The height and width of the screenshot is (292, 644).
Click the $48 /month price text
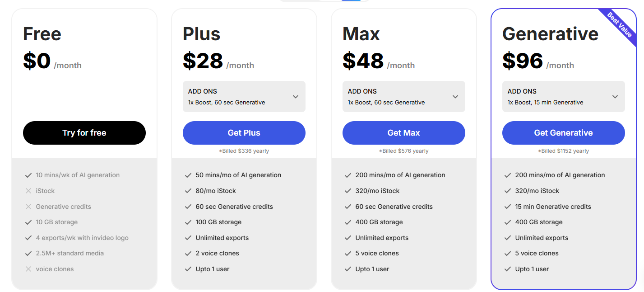(378, 61)
